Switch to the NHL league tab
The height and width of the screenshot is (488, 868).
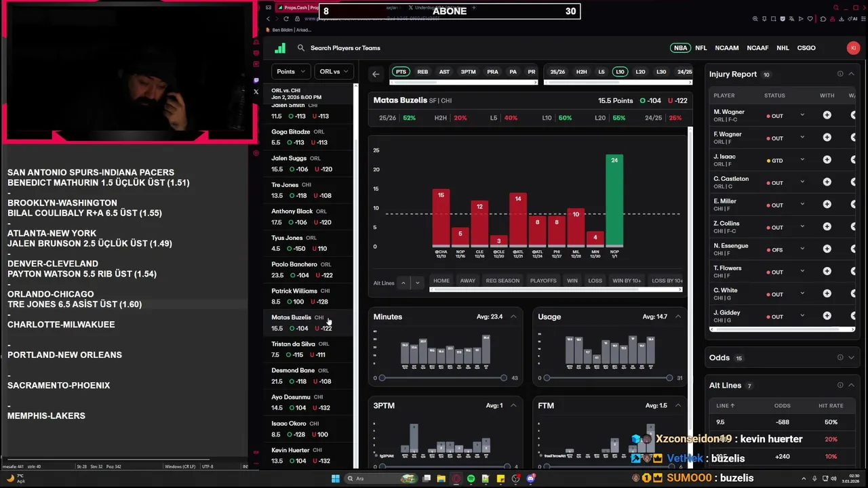coord(783,48)
